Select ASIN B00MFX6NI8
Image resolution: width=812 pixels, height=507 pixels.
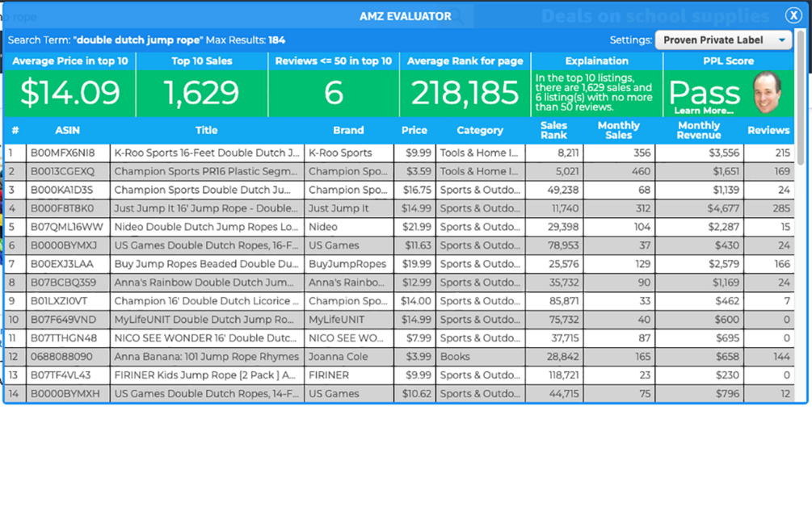[63, 153]
